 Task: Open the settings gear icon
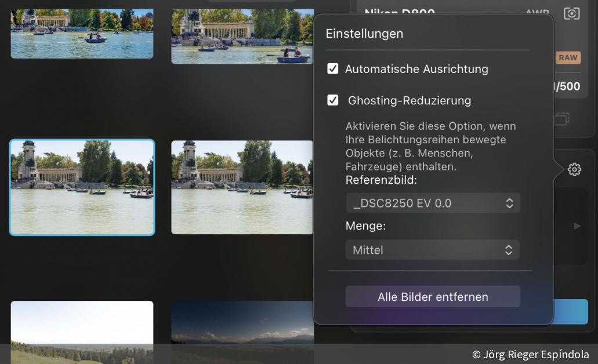point(574,169)
